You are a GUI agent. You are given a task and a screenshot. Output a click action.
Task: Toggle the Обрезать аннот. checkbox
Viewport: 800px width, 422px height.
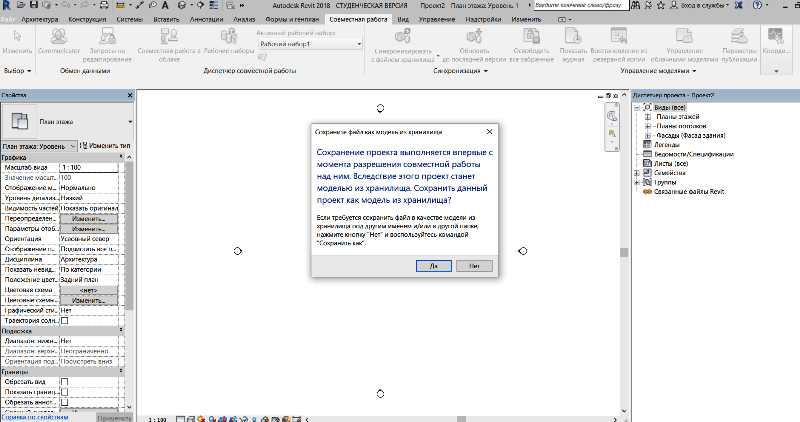pos(64,402)
